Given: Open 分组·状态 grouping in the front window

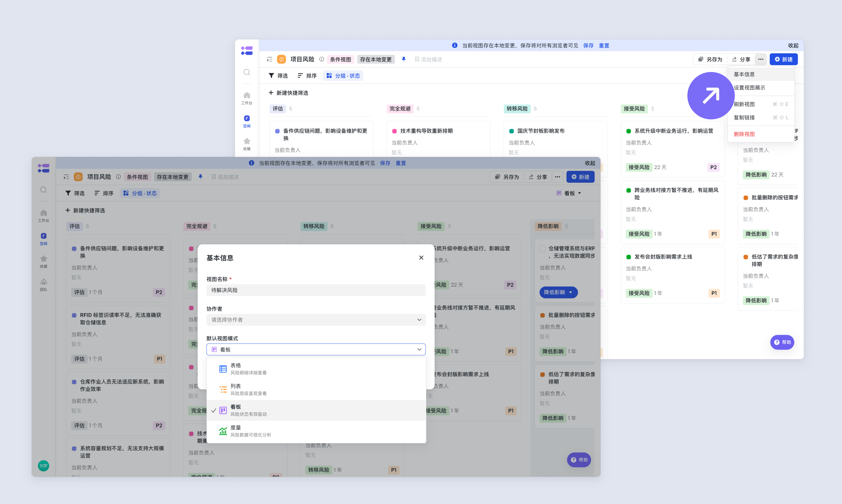Looking at the screenshot, I should point(140,193).
